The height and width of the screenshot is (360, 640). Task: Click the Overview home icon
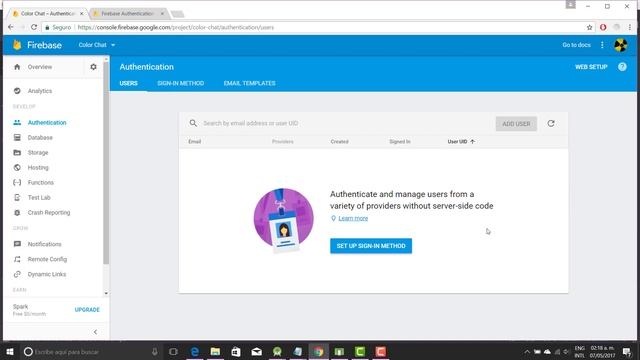coord(17,67)
